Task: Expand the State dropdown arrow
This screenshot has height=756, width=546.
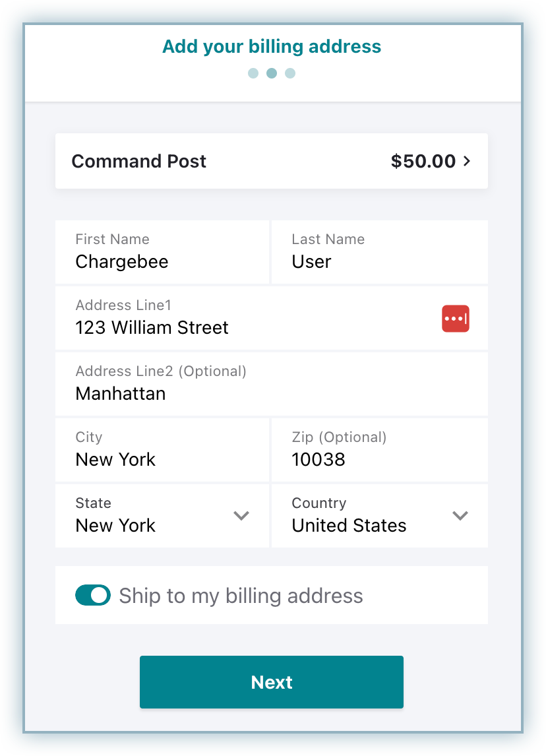Action: 241,516
